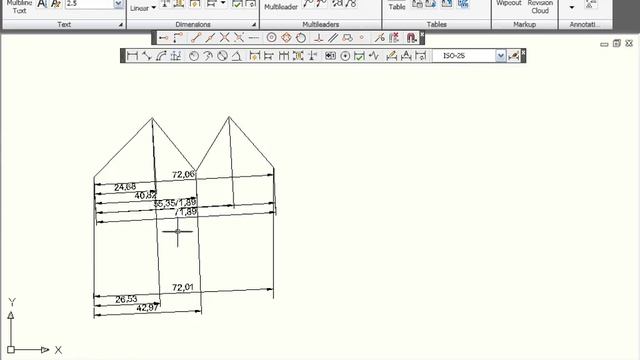
Task: Close the Object Snap floating toolbar
Action: point(422,35)
